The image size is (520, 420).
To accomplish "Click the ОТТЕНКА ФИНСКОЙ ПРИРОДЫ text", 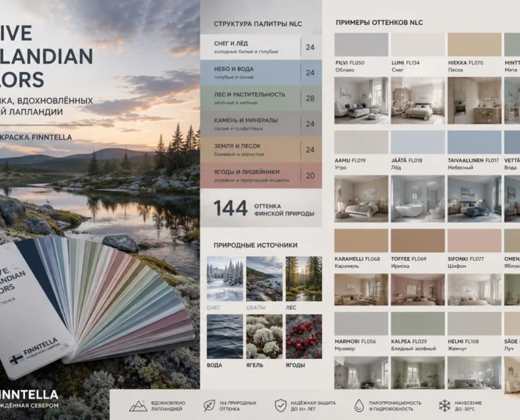I will point(284,210).
